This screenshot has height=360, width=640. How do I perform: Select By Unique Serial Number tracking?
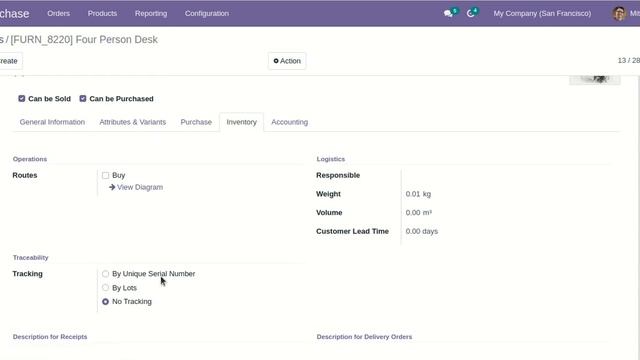click(x=105, y=274)
